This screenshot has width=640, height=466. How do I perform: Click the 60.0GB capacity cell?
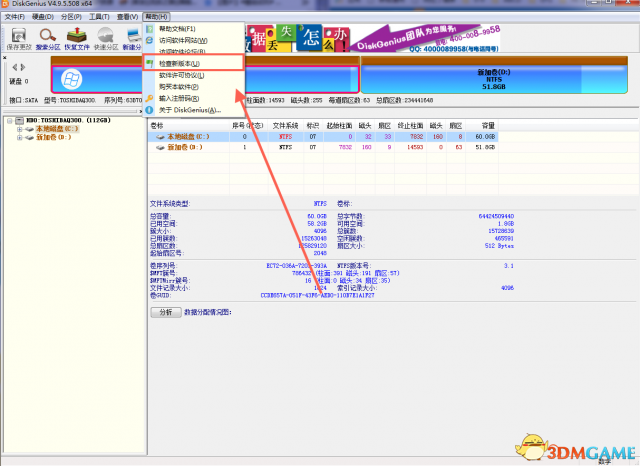(485, 137)
